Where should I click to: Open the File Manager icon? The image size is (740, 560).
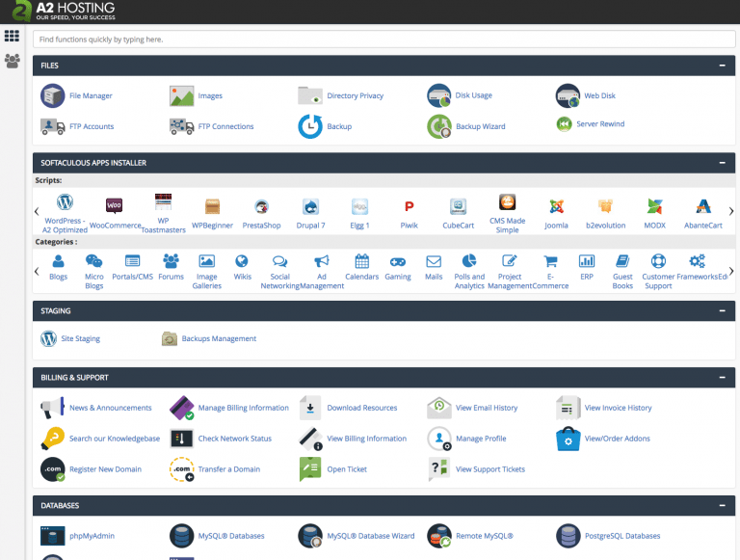tap(53, 95)
